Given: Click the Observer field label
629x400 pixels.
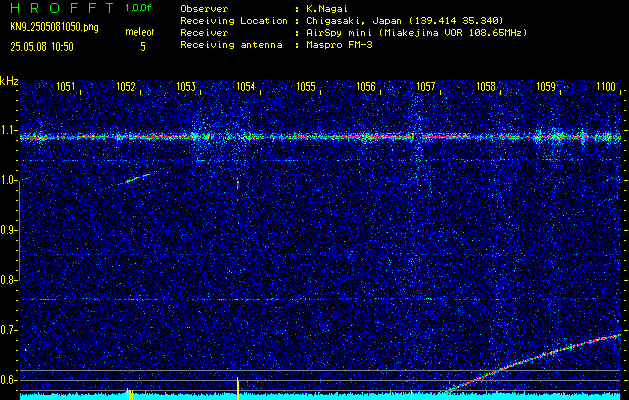Looking at the screenshot, I should click(204, 8).
